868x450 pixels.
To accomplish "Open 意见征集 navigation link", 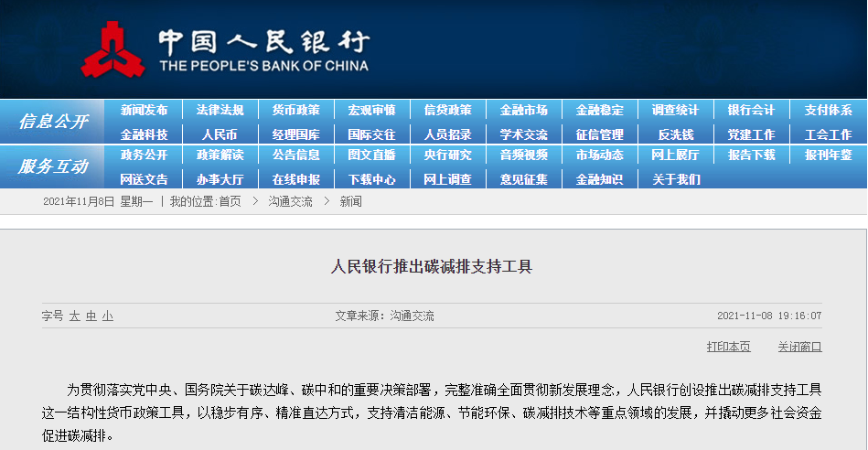I will (x=523, y=179).
